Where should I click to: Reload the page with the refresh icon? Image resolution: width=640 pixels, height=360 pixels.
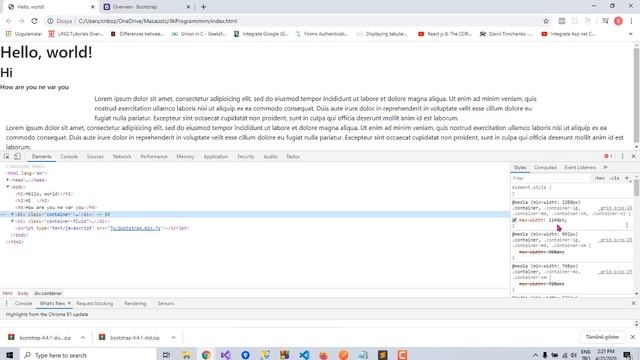pyautogui.click(x=34, y=21)
